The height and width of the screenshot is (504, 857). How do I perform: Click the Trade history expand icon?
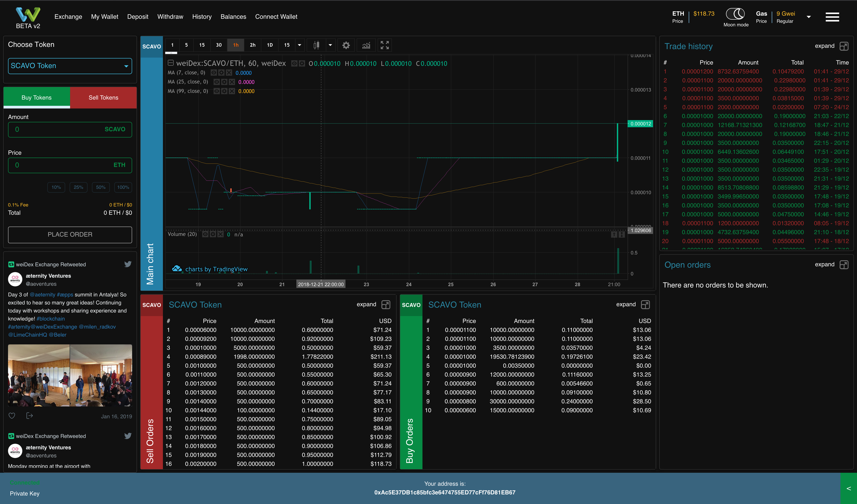844,46
